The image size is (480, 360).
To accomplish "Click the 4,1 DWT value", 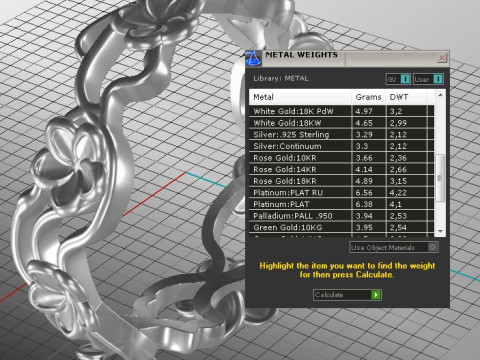I will pos(396,204).
